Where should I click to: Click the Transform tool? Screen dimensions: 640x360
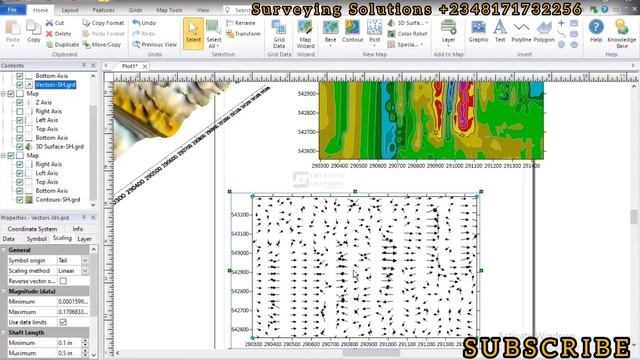[x=243, y=34]
